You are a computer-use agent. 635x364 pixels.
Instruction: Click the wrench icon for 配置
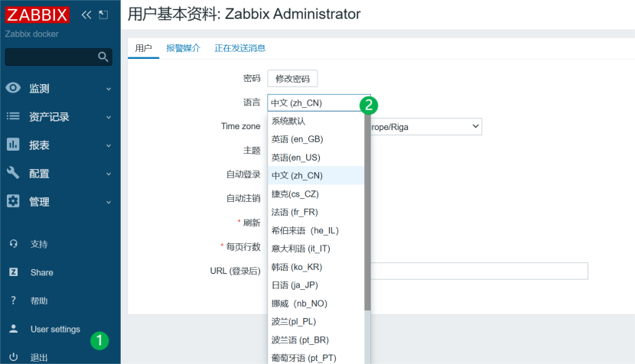[13, 173]
